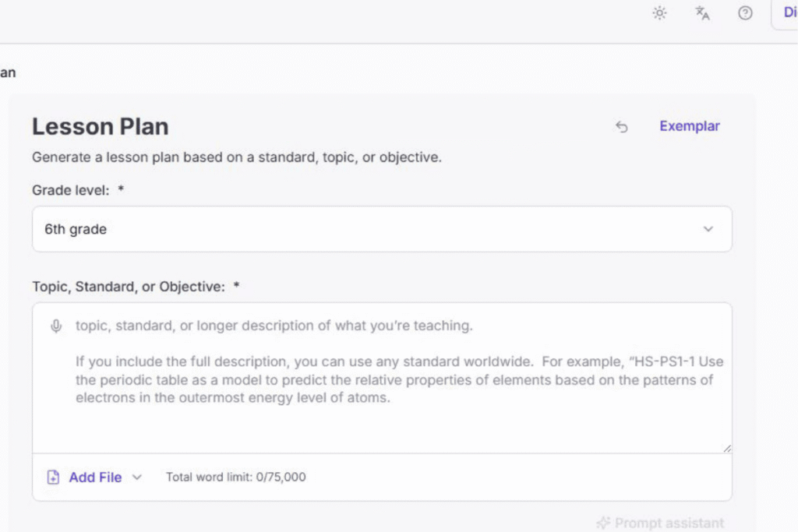Click the undo revert arrow icon
The width and height of the screenshot is (798, 532).
pyautogui.click(x=621, y=126)
